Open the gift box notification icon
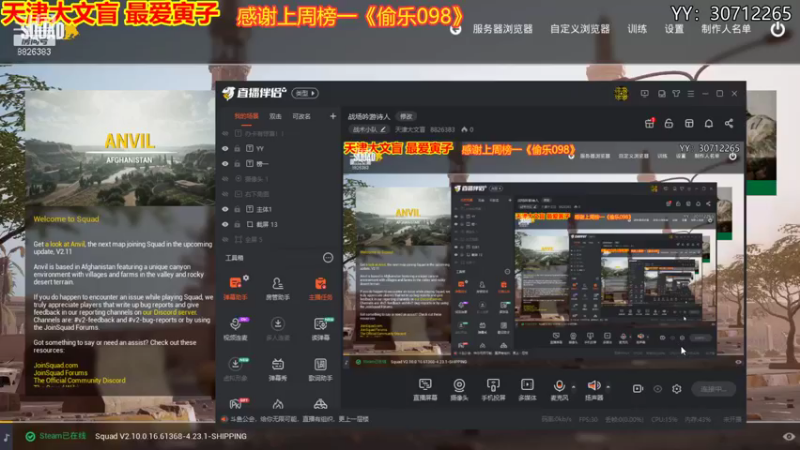This screenshot has width=800, height=450. [x=649, y=123]
